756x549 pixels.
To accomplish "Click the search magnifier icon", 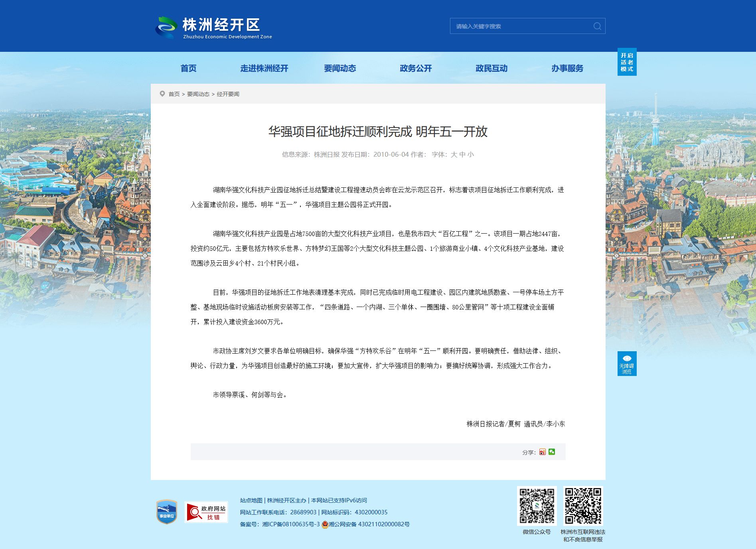I will tap(597, 26).
